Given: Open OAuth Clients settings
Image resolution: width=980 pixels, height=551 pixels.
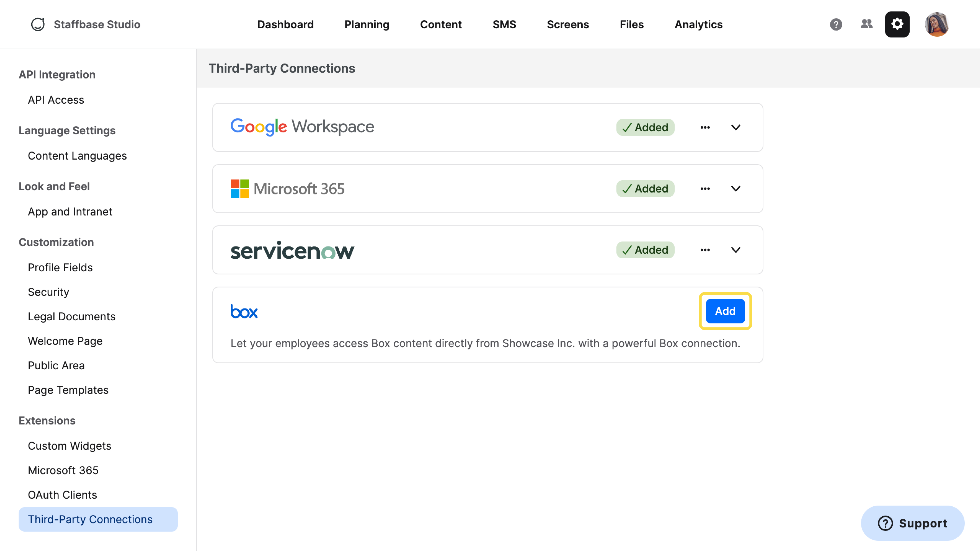Looking at the screenshot, I should 62,495.
